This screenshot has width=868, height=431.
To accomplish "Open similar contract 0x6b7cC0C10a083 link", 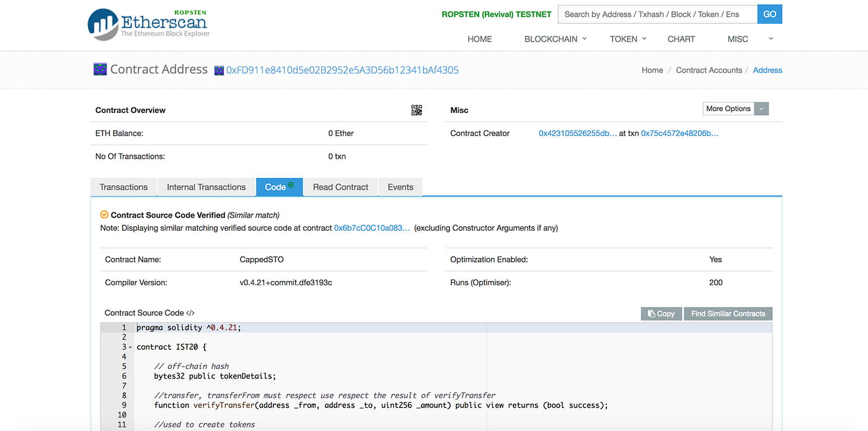I will click(x=372, y=228).
